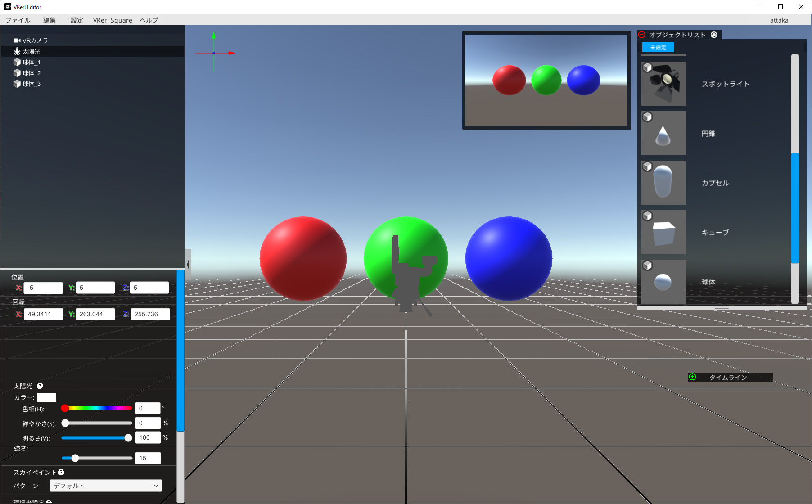The width and height of the screenshot is (812, 504).
Task: Open the ファイル menu
Action: pyautogui.click(x=18, y=20)
